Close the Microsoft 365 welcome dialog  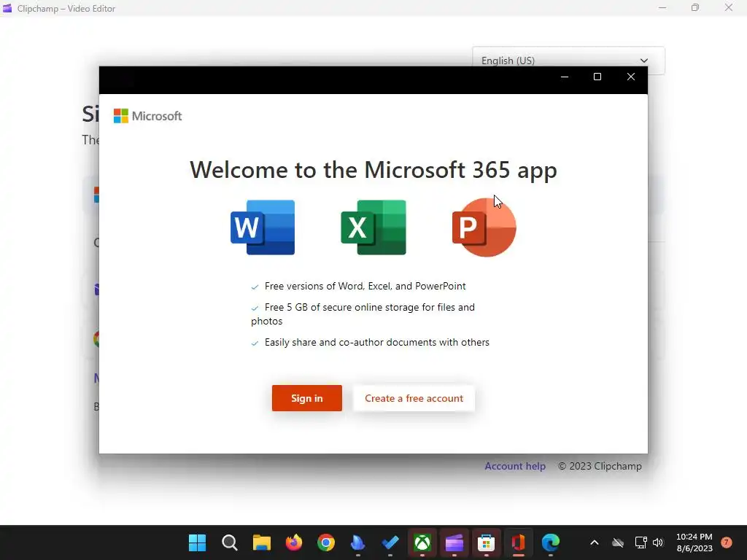point(631,77)
